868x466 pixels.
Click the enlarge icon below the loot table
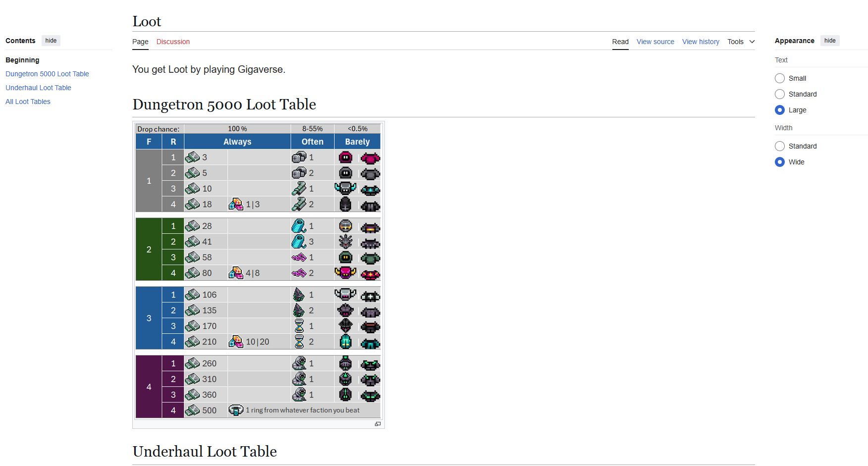[378, 424]
